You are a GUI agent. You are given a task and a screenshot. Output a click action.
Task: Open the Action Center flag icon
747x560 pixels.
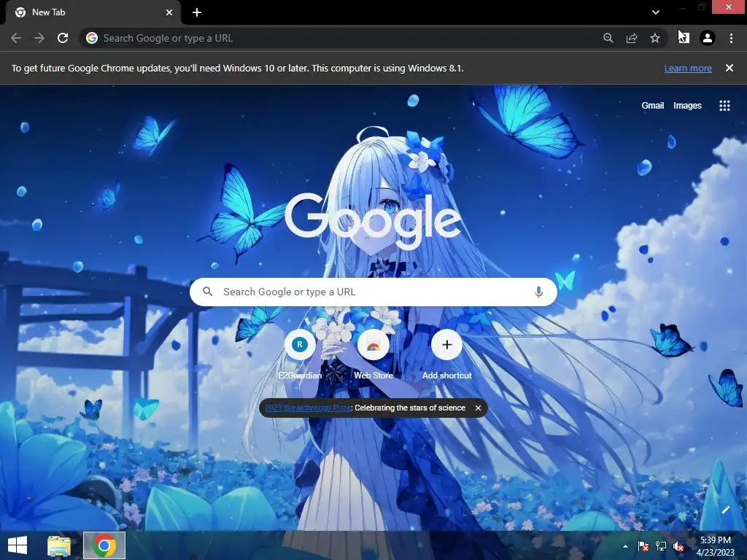(x=643, y=546)
